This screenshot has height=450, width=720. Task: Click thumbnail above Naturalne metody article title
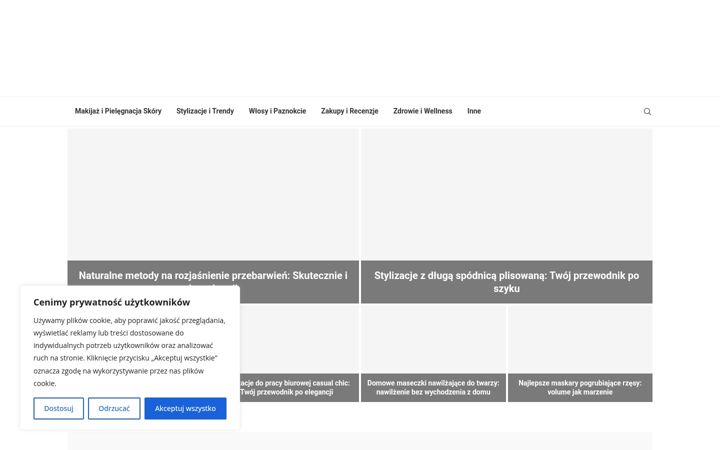pos(213,195)
